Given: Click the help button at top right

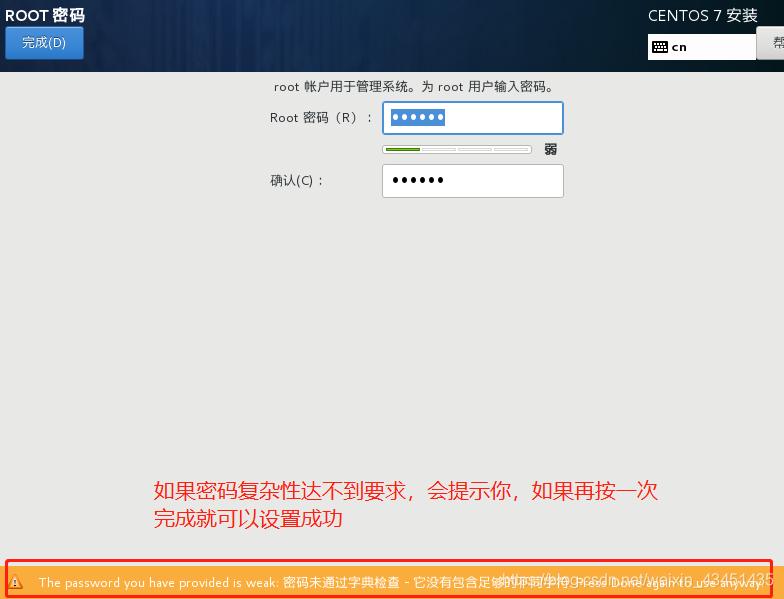Looking at the screenshot, I should pyautogui.click(x=770, y=43).
